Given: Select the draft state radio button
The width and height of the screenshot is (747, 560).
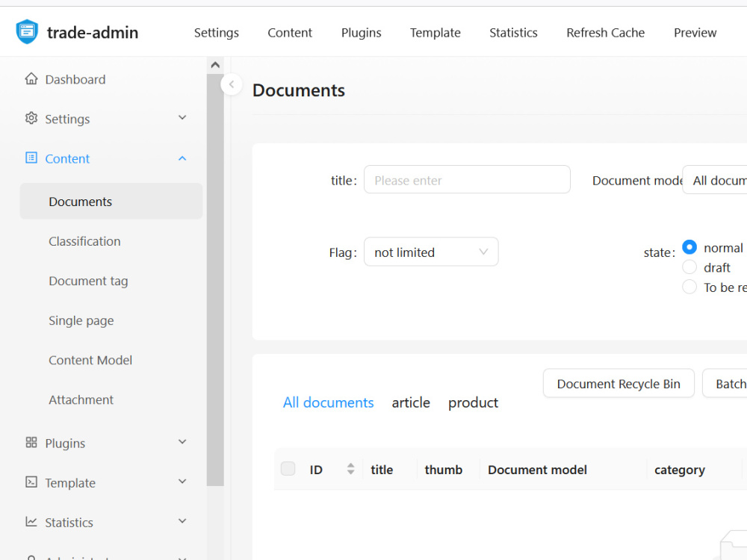Looking at the screenshot, I should 689,267.
